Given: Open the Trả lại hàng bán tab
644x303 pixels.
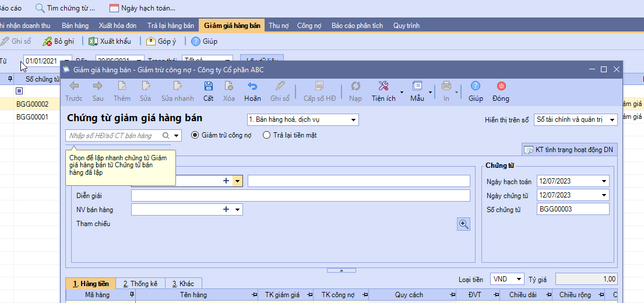Looking at the screenshot, I should [170, 26].
